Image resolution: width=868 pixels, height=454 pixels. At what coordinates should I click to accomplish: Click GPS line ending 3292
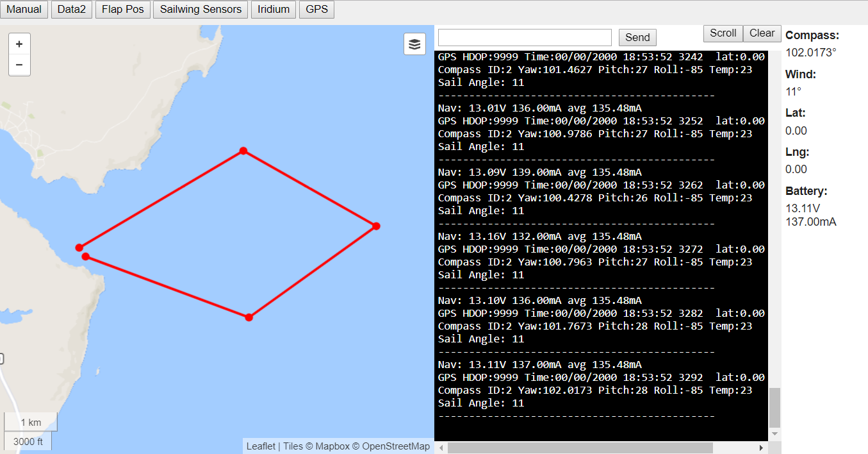(602, 377)
